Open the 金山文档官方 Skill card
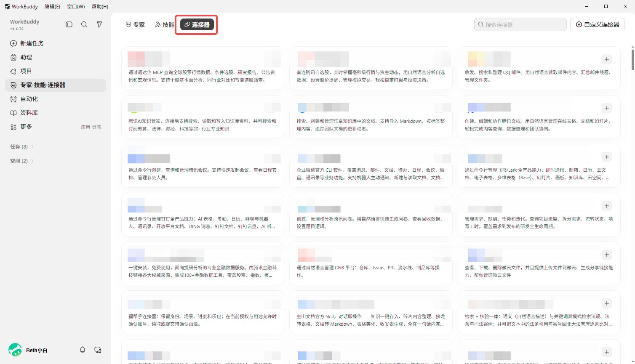 (371, 312)
